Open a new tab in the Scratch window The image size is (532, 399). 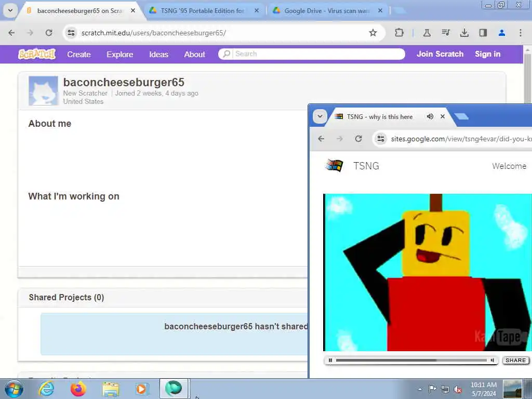coord(399,11)
